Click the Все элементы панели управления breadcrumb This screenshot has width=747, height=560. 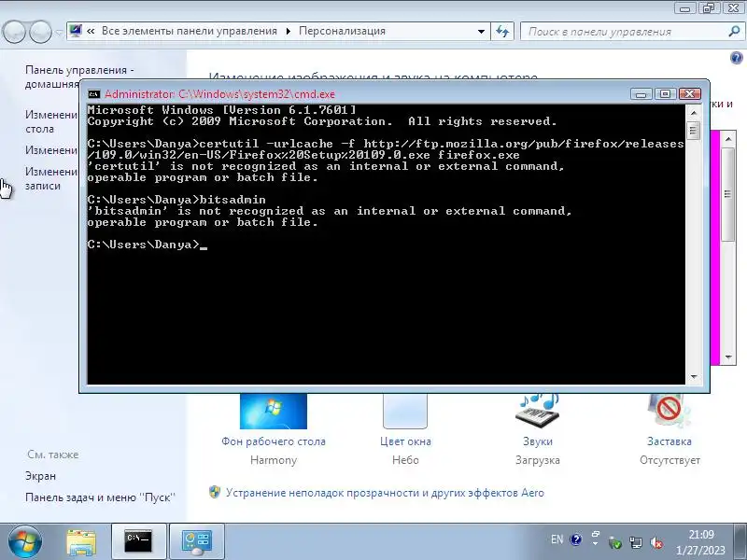[x=190, y=31]
